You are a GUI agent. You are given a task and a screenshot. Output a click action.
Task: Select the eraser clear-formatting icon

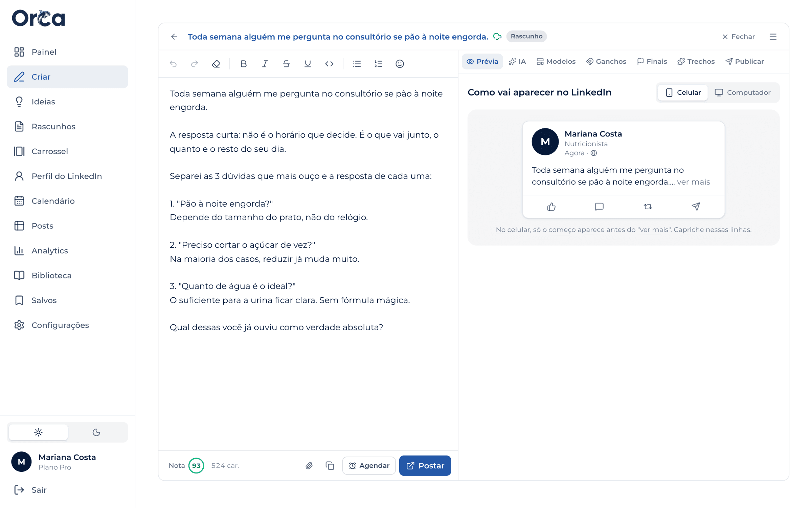(216, 64)
